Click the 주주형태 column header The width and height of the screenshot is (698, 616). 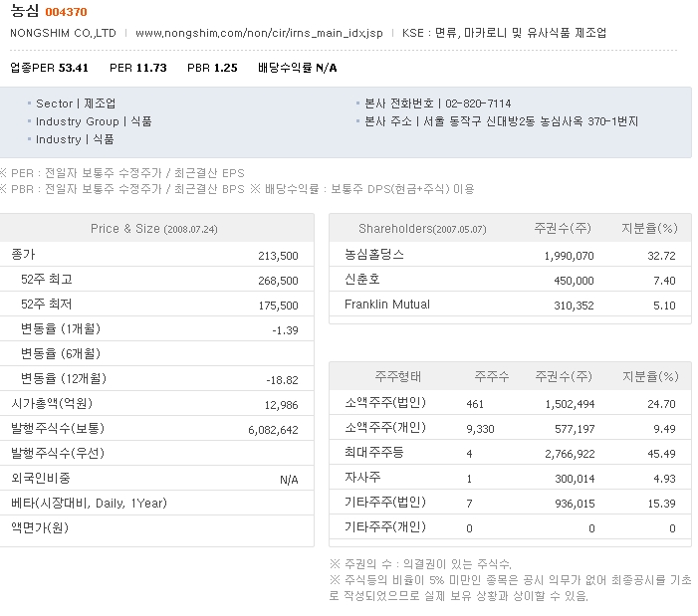[398, 377]
